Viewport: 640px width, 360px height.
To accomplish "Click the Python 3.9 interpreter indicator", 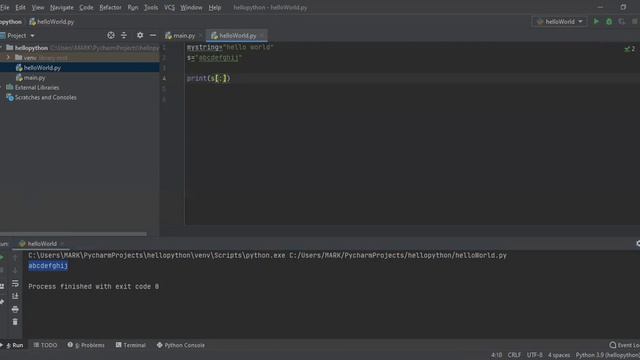I will pyautogui.click(x=608, y=355).
